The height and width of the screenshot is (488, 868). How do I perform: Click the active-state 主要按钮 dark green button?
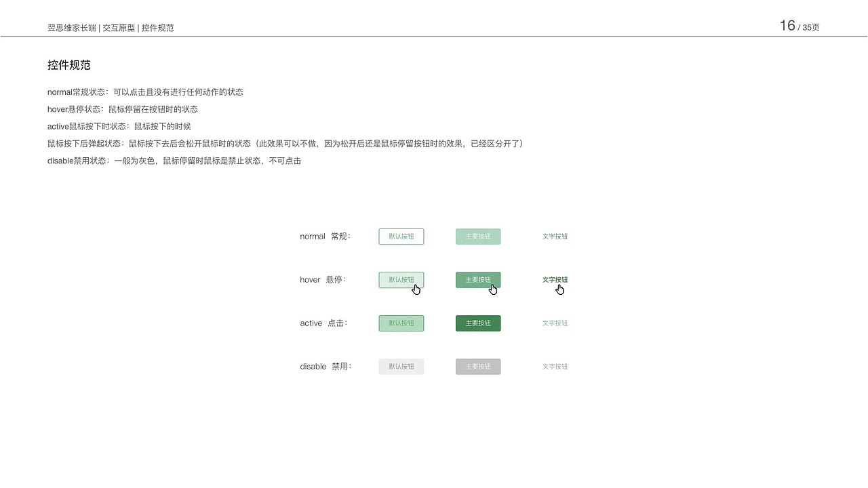coord(478,323)
